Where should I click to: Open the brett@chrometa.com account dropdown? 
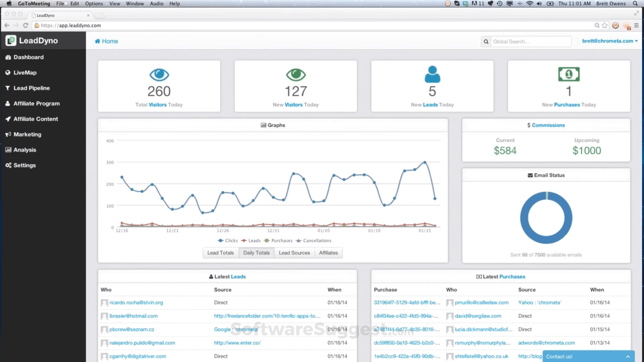tap(609, 41)
